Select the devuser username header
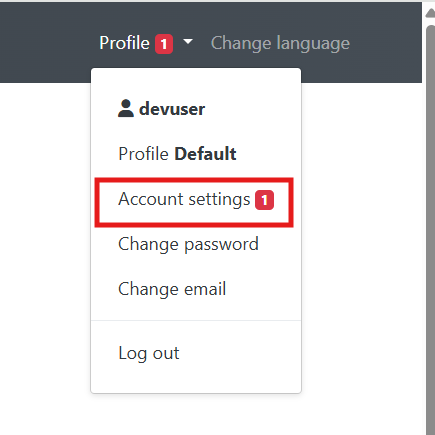This screenshot has width=435, height=435. (162, 109)
